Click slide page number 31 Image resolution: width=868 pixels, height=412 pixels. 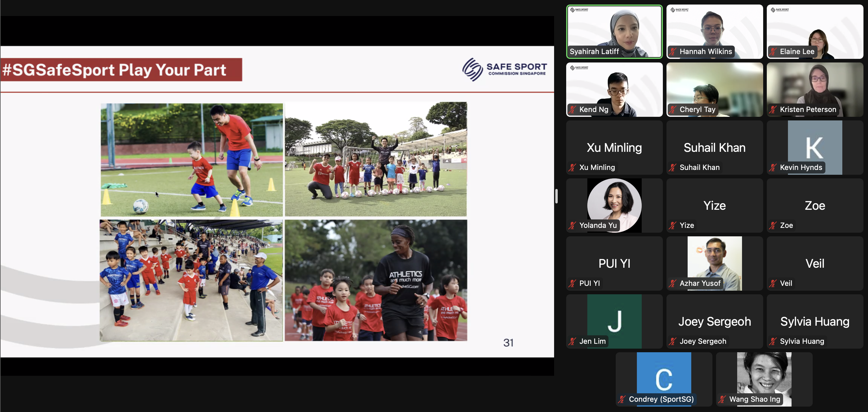point(508,343)
